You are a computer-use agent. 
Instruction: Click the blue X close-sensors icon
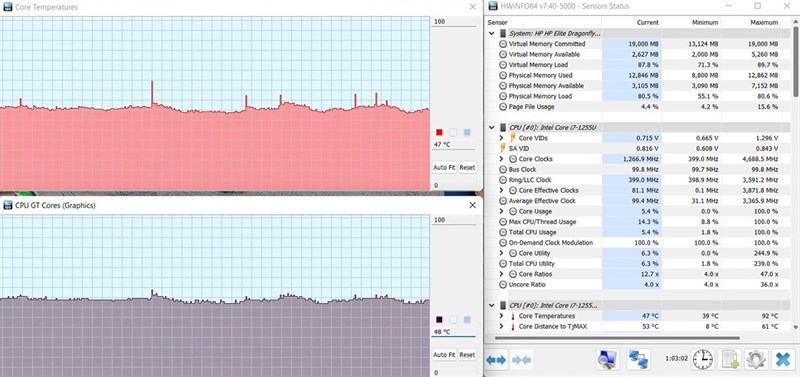pos(782,360)
